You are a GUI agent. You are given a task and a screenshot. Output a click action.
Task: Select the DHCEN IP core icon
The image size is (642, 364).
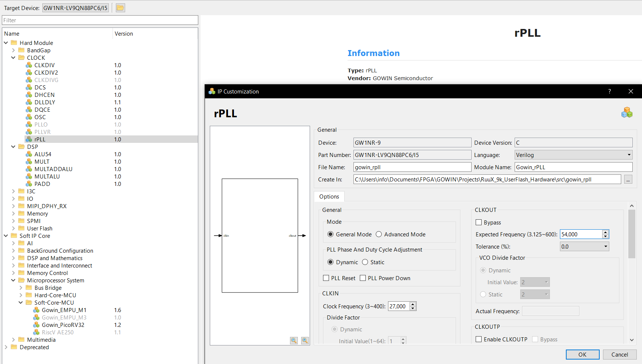click(x=29, y=95)
